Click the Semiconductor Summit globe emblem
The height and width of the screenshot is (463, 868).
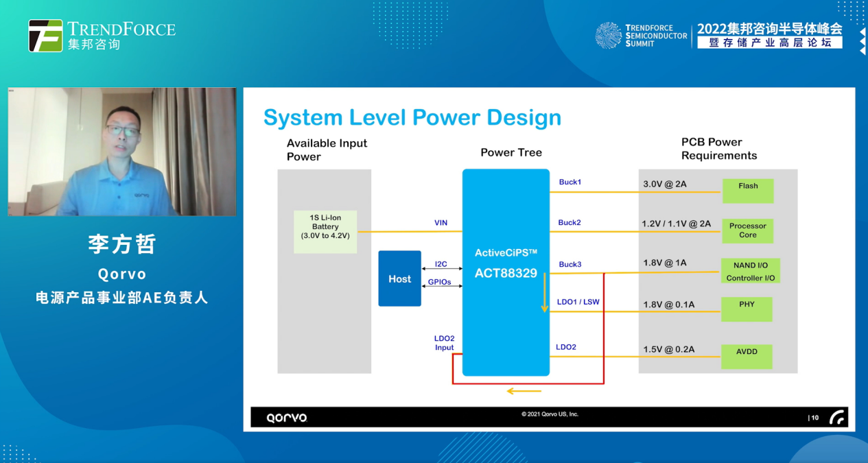608,36
